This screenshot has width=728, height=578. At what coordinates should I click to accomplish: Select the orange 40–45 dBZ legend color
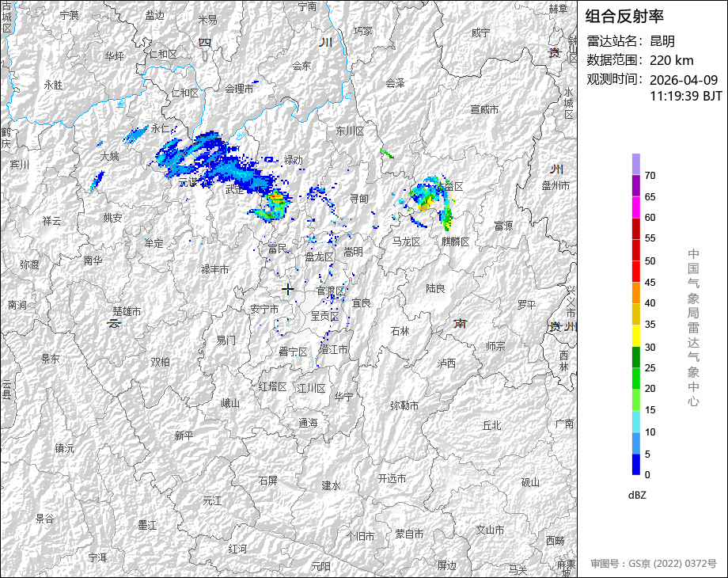tap(636, 293)
